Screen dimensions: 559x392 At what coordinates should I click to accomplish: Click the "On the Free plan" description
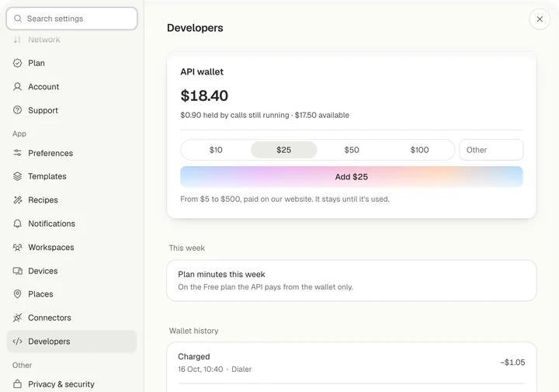(x=266, y=287)
